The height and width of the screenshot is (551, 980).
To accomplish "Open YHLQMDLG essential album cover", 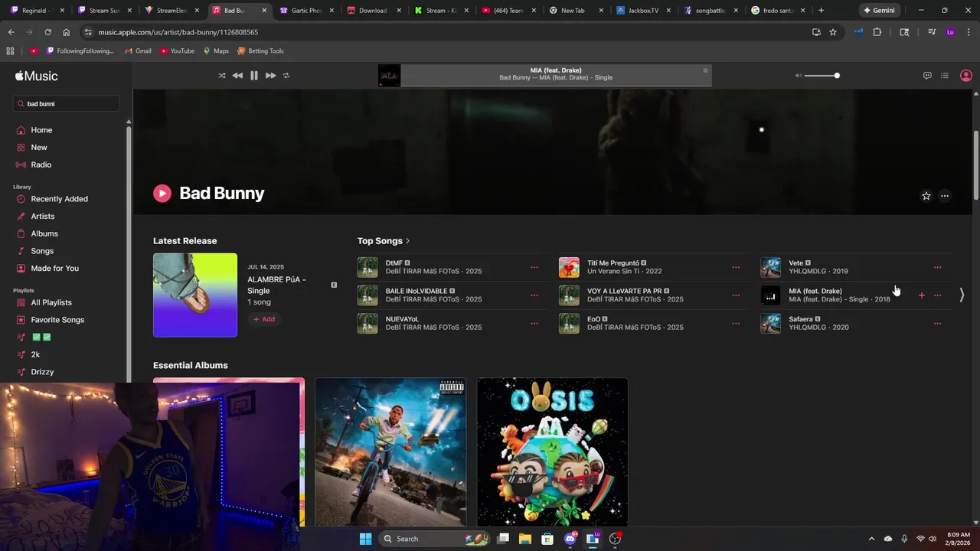I will [390, 452].
